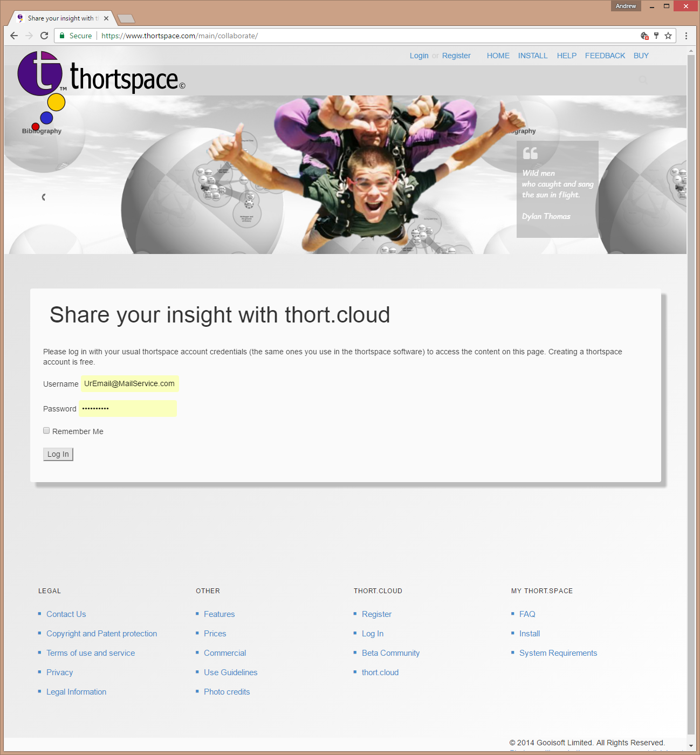This screenshot has height=755, width=700.
Task: Open the Photo credits footer link
Action: 227,692
